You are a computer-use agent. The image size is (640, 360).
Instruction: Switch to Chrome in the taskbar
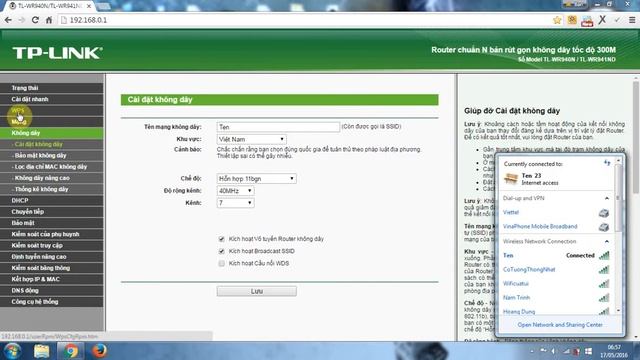coord(71,351)
